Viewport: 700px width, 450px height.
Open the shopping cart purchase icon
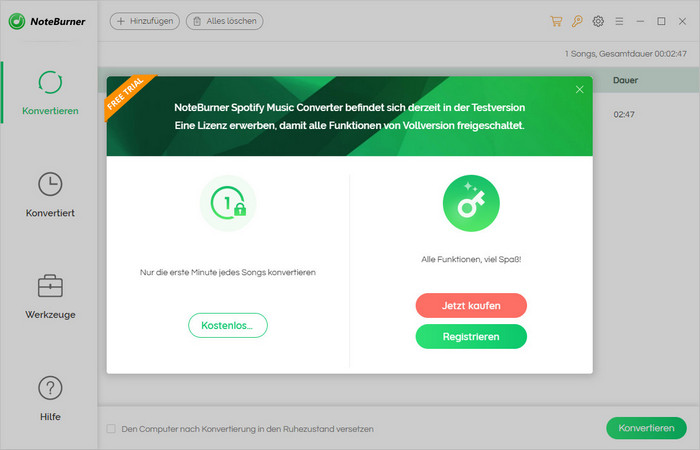tap(556, 21)
